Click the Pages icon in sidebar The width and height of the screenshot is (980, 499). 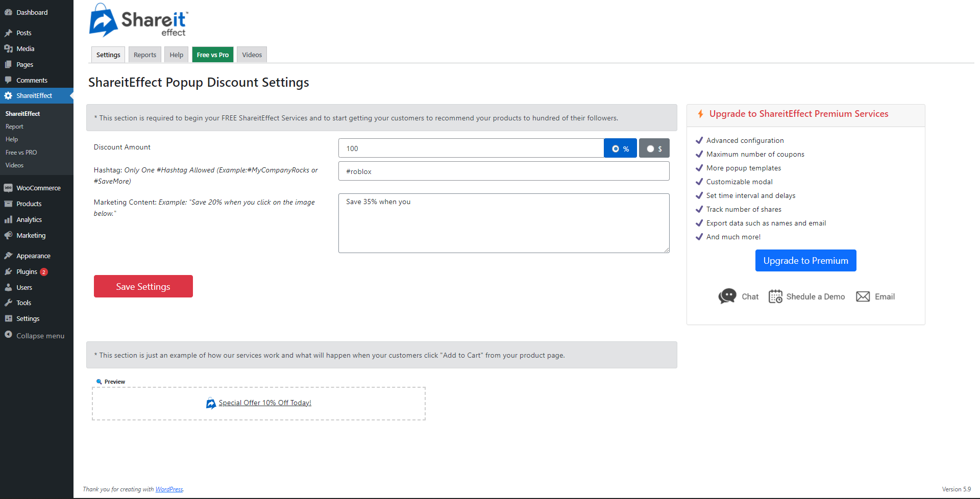[8, 64]
